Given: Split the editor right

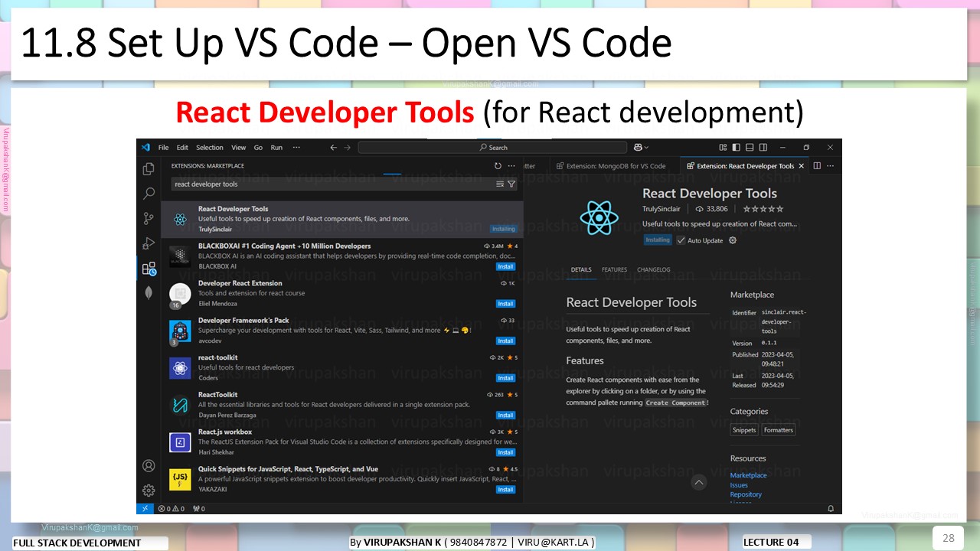Looking at the screenshot, I should 817,166.
